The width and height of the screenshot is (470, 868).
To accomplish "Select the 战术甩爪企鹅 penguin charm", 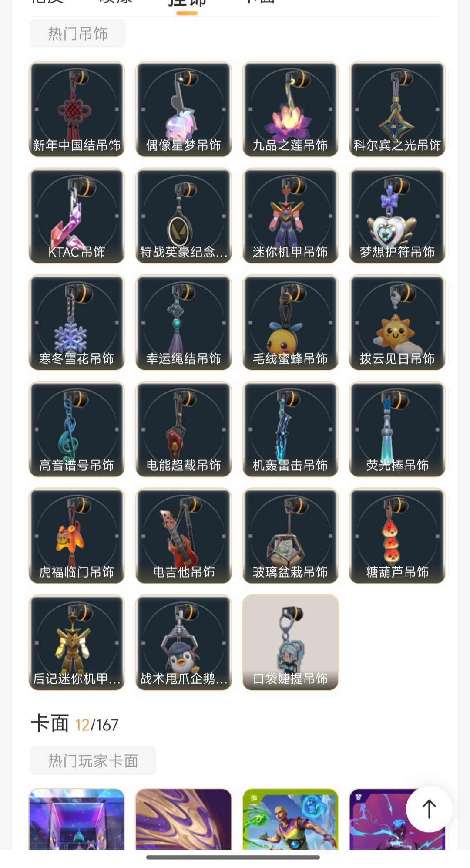I will [184, 642].
